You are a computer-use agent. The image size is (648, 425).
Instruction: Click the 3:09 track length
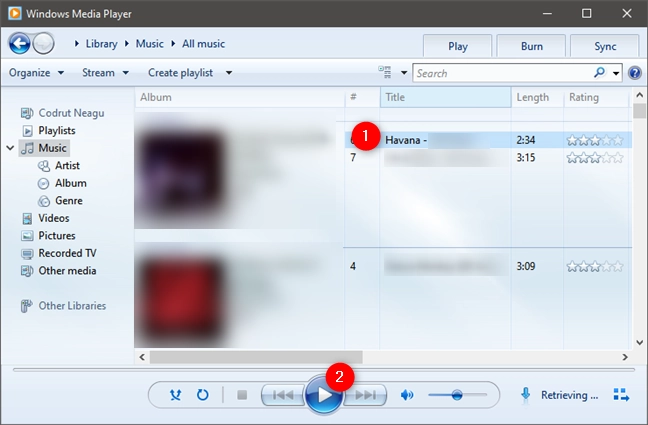point(525,266)
